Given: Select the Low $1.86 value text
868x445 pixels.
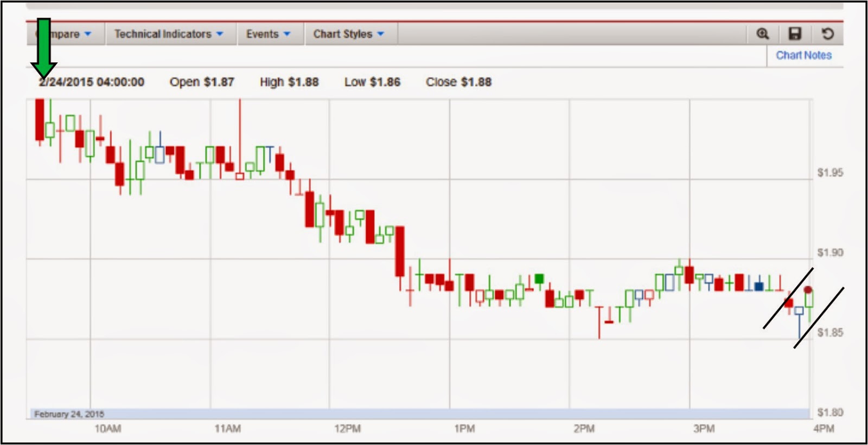Looking at the screenshot, I should coord(372,82).
